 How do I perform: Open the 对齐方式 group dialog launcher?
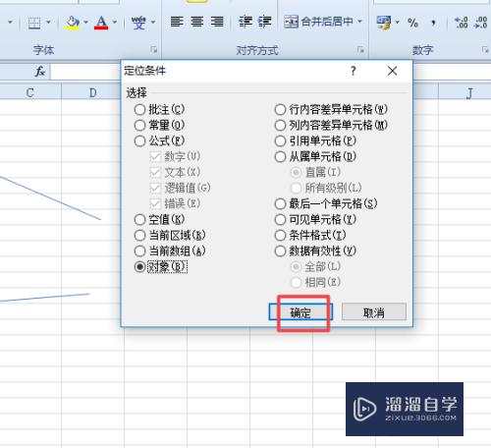click(x=360, y=50)
